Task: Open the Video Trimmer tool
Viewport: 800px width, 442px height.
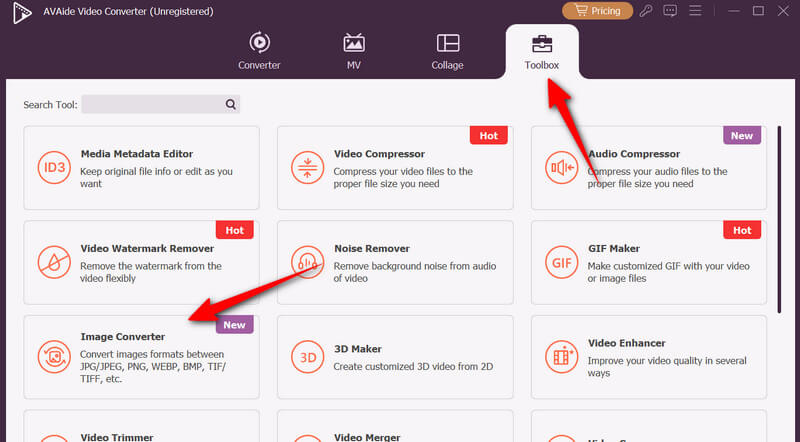Action: 117,437
